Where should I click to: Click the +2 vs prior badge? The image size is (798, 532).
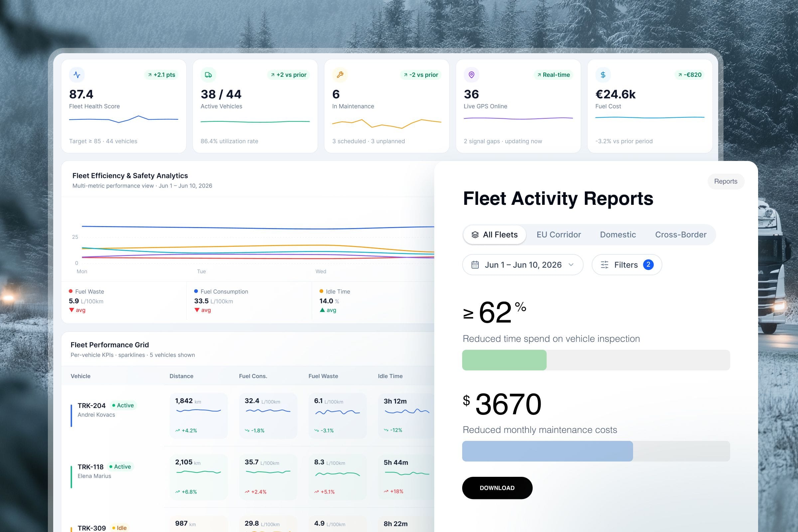pos(289,74)
